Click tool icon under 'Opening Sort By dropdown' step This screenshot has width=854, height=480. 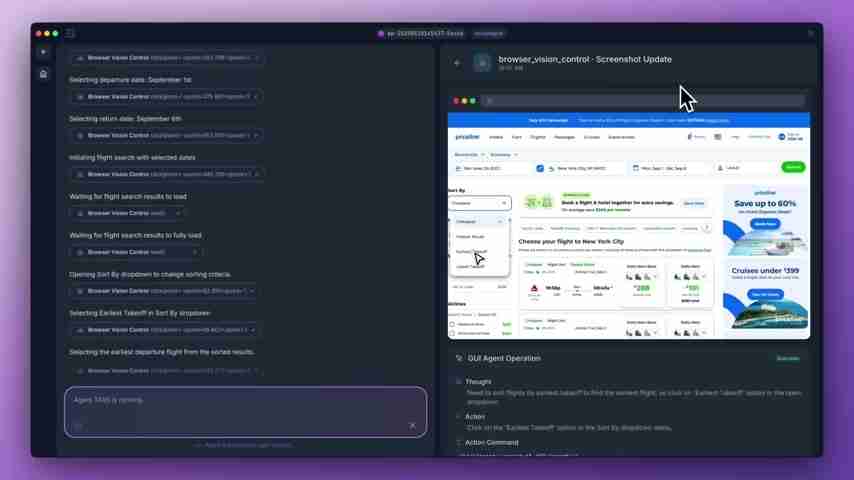click(x=80, y=291)
